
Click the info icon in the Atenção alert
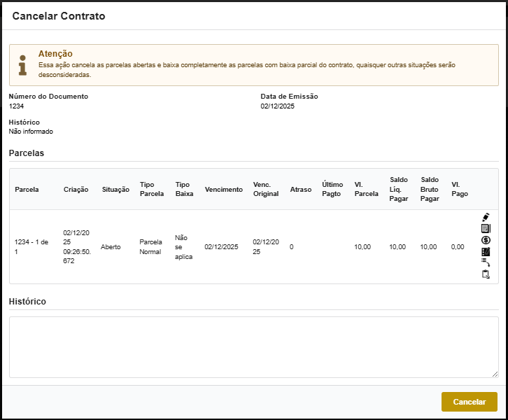click(23, 64)
